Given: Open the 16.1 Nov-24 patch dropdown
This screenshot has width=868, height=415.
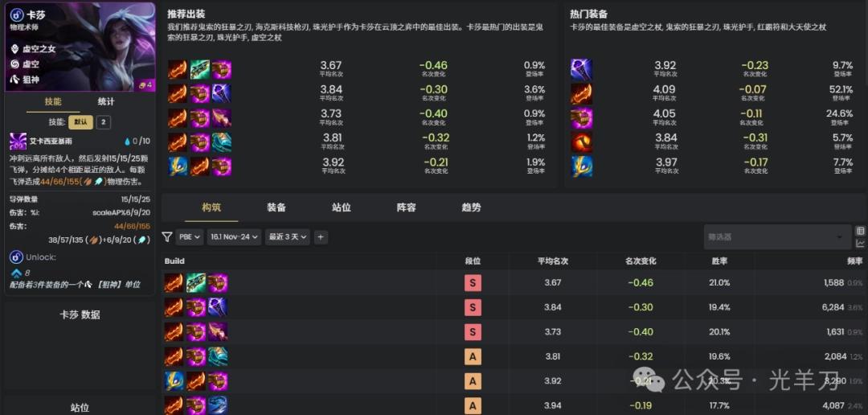Looking at the screenshot, I should (x=234, y=237).
